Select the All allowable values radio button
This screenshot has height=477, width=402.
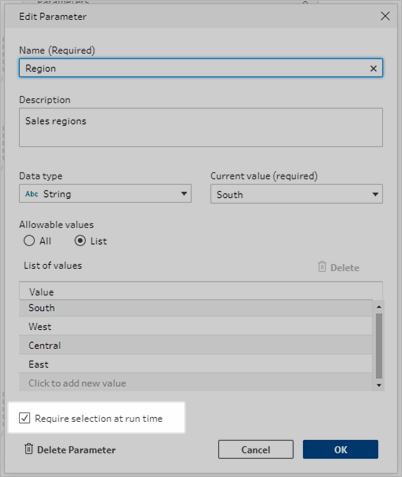29,241
